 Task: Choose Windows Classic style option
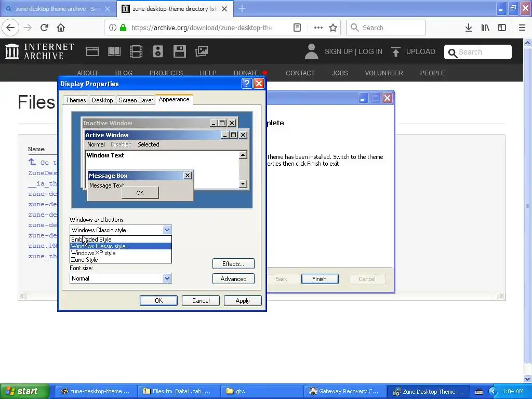pos(121,246)
